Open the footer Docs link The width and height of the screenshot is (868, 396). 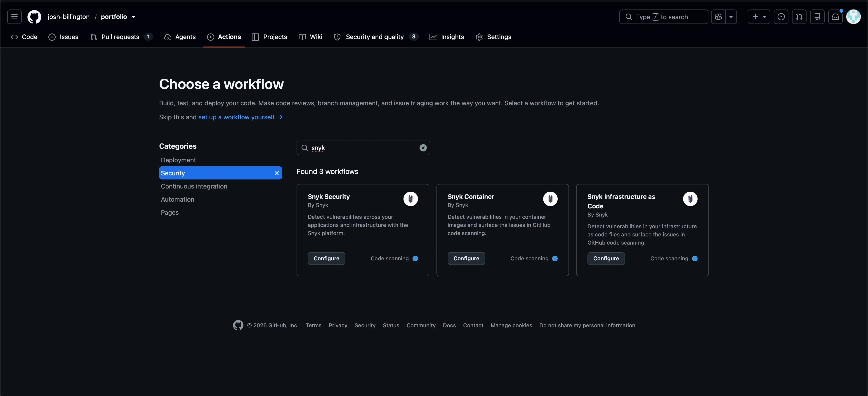pyautogui.click(x=449, y=325)
